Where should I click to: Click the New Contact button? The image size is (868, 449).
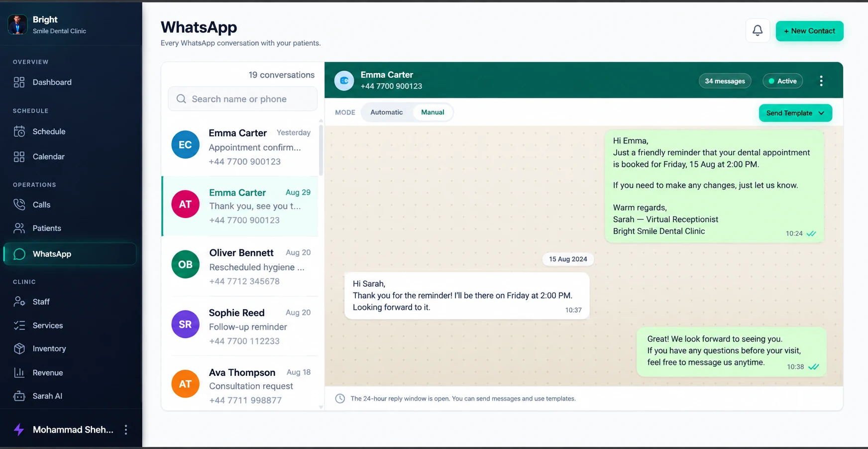[x=809, y=31]
